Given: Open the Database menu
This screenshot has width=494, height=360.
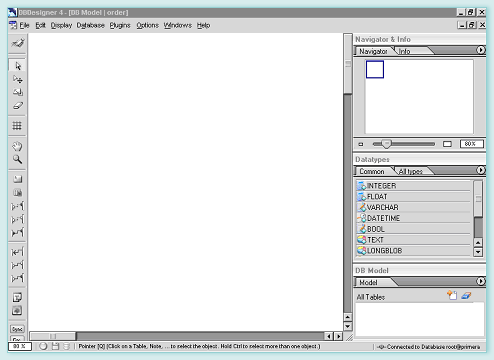Looking at the screenshot, I should coord(90,25).
